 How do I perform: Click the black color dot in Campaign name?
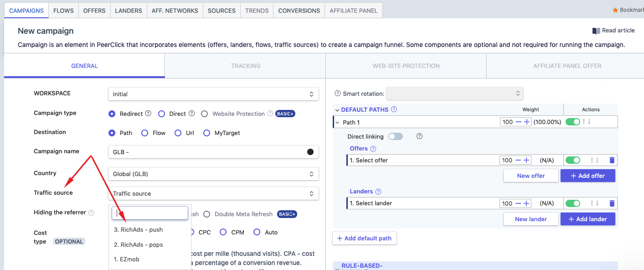(x=310, y=152)
